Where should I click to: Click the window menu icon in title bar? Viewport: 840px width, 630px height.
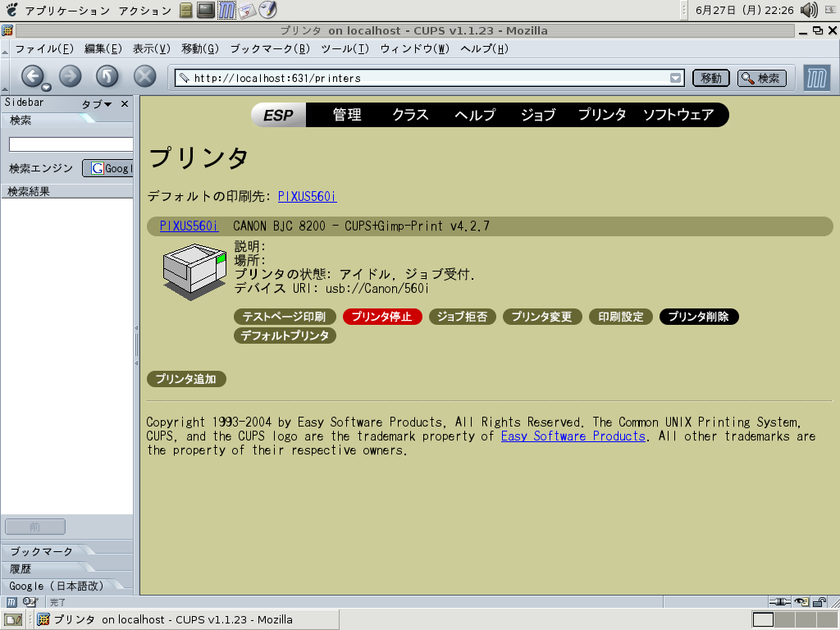click(x=7, y=30)
